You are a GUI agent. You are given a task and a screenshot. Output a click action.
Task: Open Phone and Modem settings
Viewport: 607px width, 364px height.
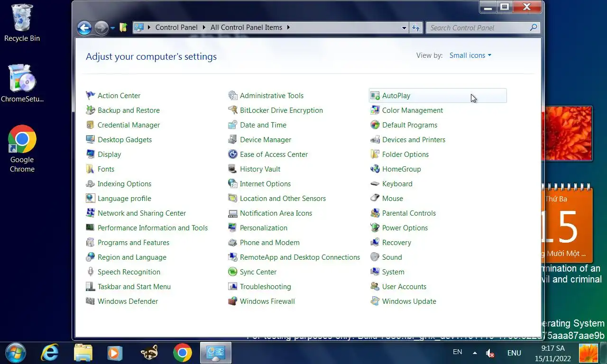[x=270, y=243]
